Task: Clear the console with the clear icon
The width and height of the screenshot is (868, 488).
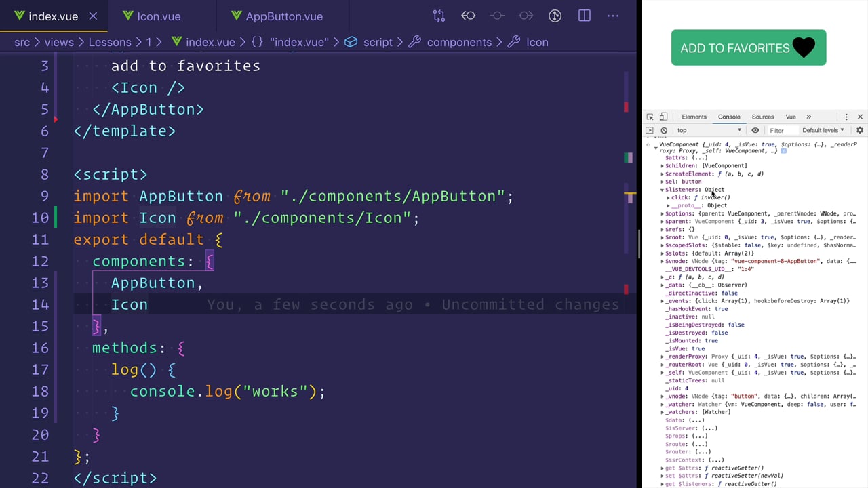Action: (664, 130)
